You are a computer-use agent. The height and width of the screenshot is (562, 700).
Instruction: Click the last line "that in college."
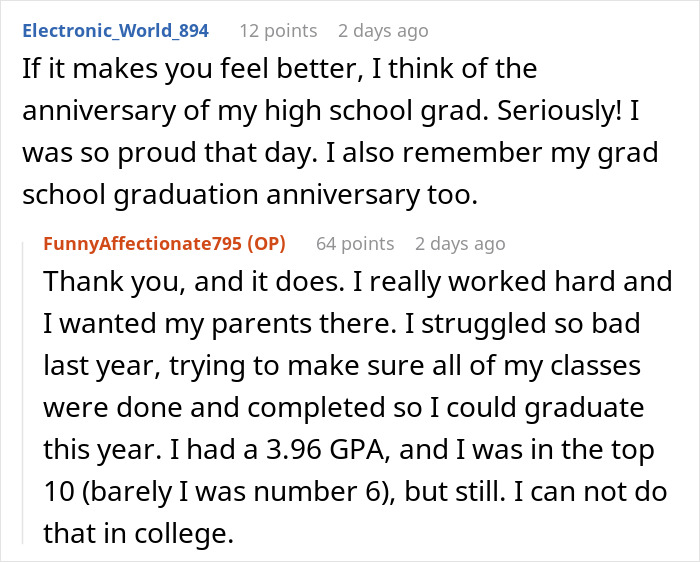[x=138, y=535]
